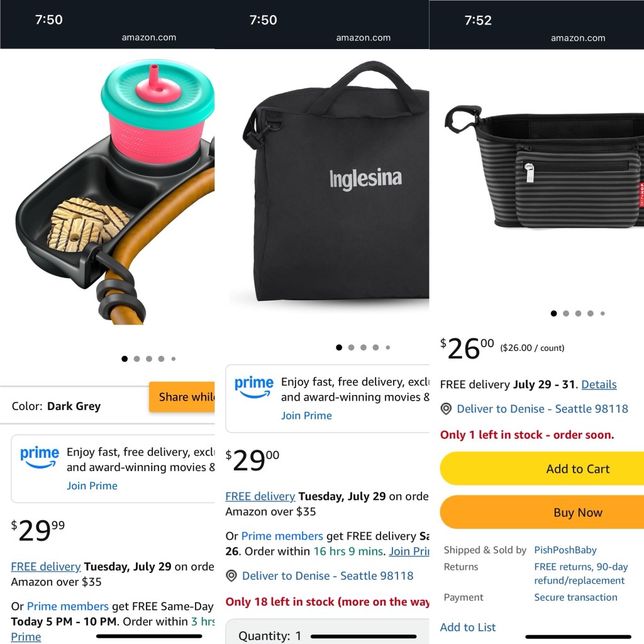644x644 pixels.
Task: Tap the stroller snack tray product image
Action: [x=116, y=192]
